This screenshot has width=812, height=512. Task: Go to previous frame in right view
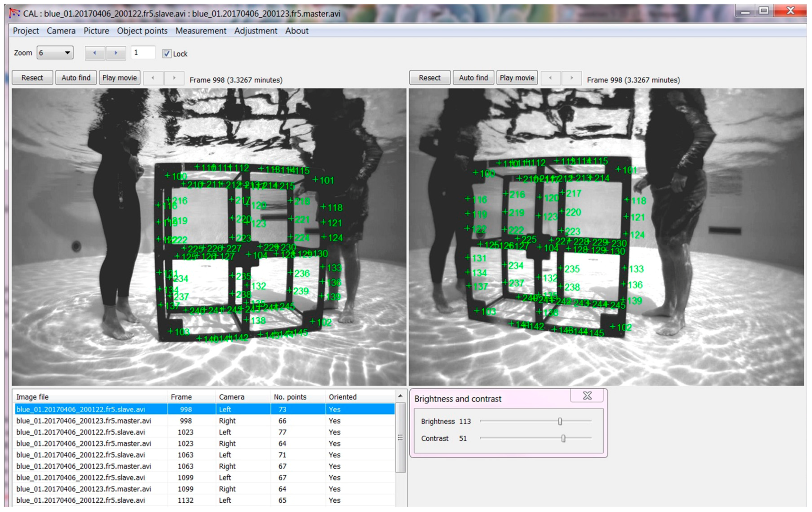point(550,78)
